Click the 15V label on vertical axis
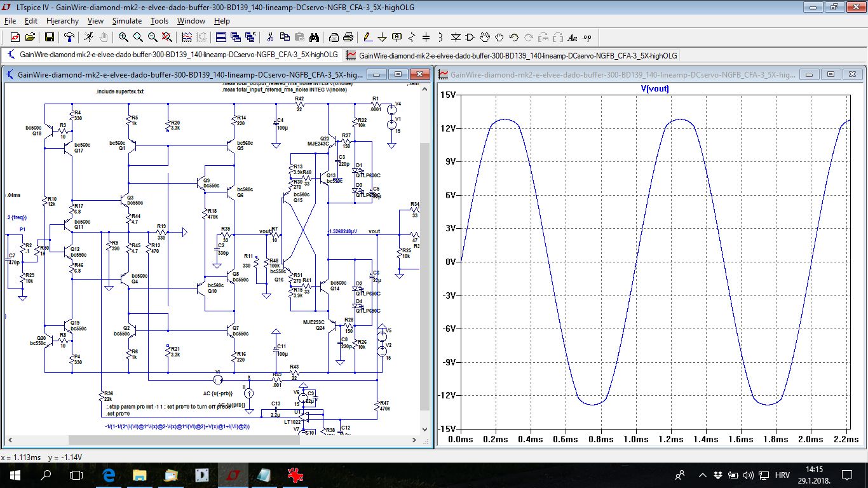The image size is (868, 488). point(447,95)
